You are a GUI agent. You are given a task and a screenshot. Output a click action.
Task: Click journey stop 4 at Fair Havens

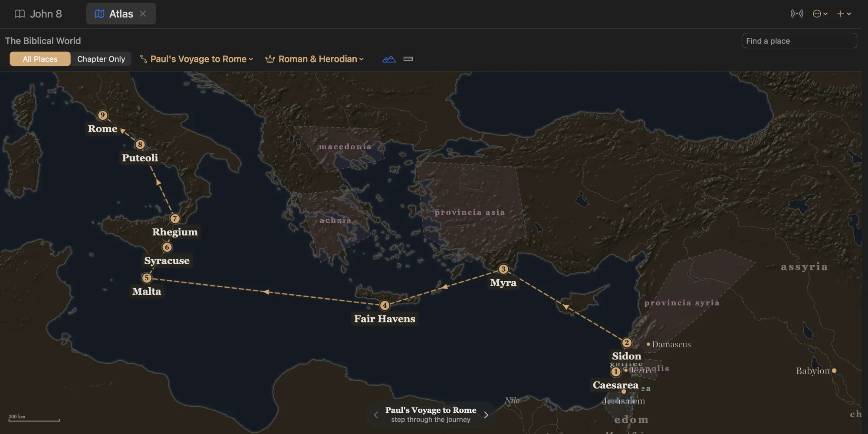point(385,305)
